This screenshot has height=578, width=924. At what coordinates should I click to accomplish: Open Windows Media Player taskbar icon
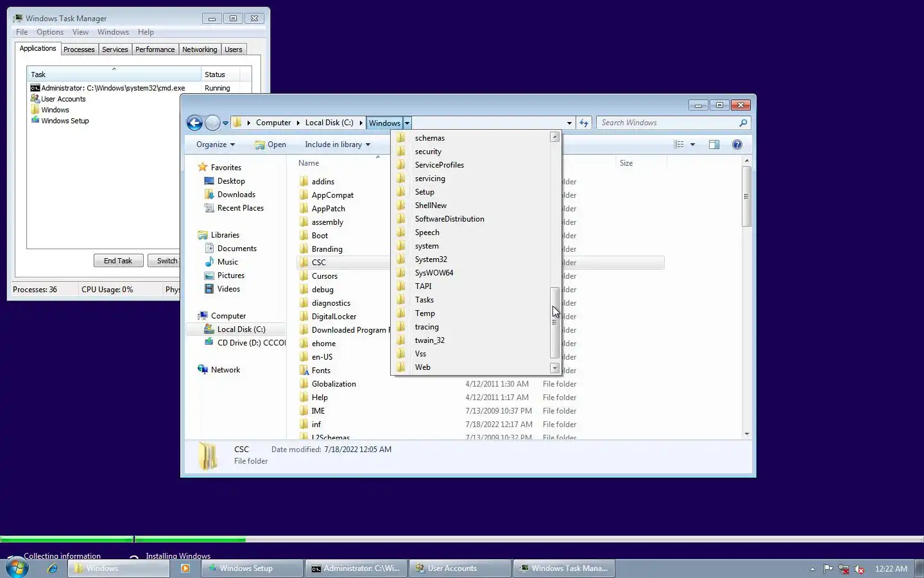tap(185, 568)
